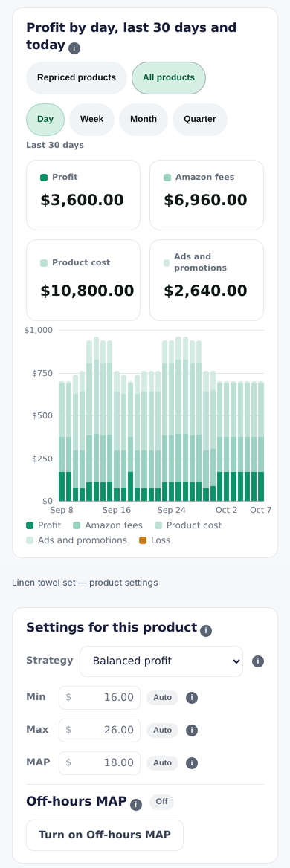Toggle Auto for Max price
The width and height of the screenshot is (290, 868).
162,731
